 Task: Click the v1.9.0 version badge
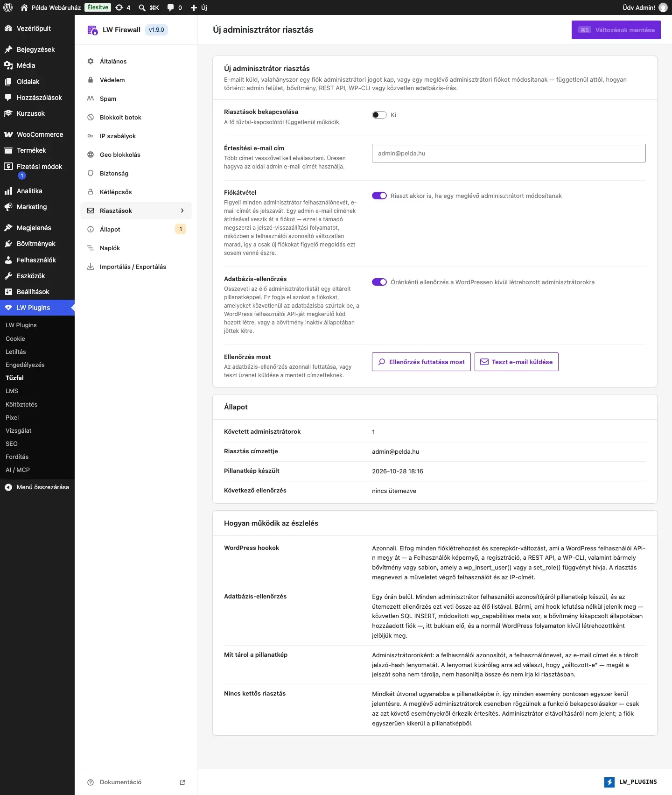click(156, 30)
